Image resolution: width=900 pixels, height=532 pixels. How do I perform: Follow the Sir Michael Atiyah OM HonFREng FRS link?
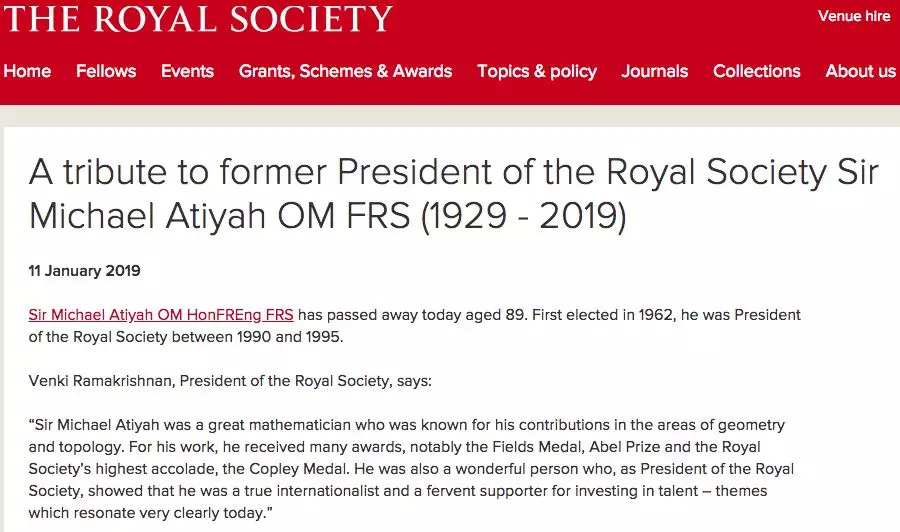coord(161,315)
